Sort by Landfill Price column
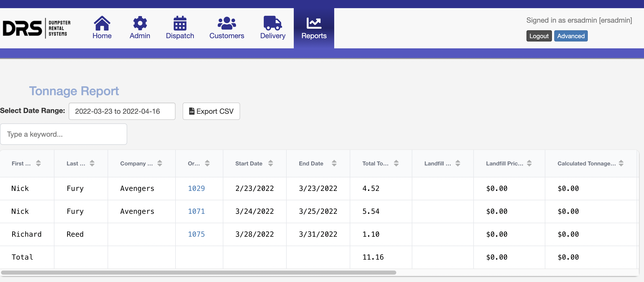The image size is (644, 282). coord(529,163)
